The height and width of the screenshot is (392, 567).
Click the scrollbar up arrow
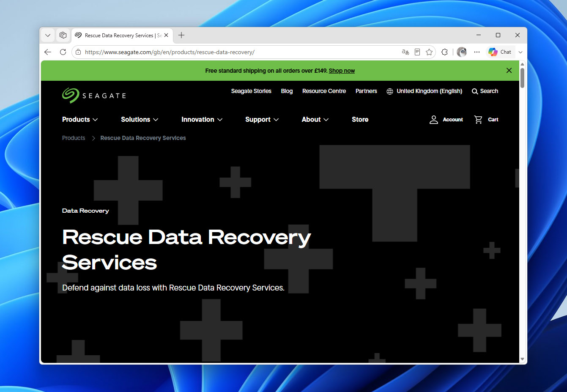click(x=523, y=64)
